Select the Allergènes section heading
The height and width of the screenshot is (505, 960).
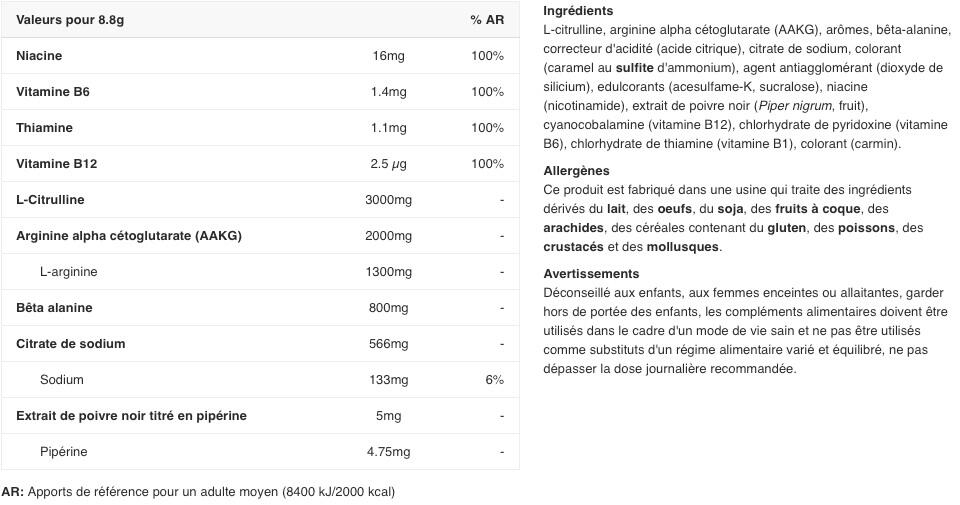click(x=576, y=171)
